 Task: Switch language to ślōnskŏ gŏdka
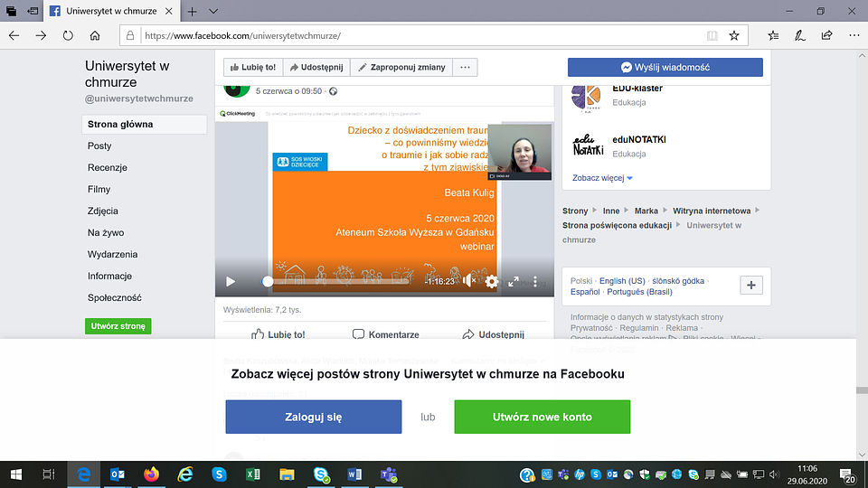coord(678,281)
